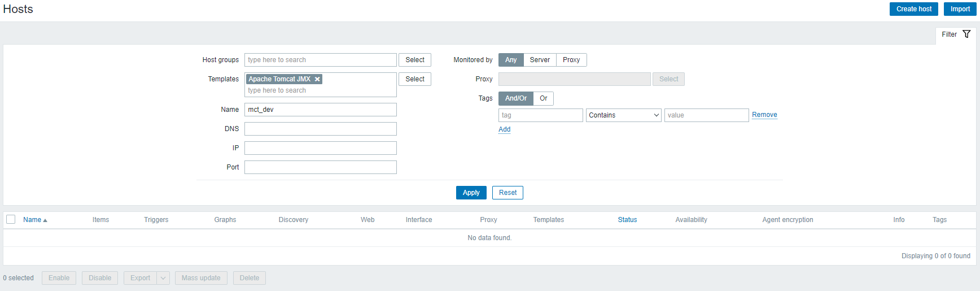The image size is (980, 291).
Task: Set Monitored by to Proxy
Action: (x=571, y=60)
